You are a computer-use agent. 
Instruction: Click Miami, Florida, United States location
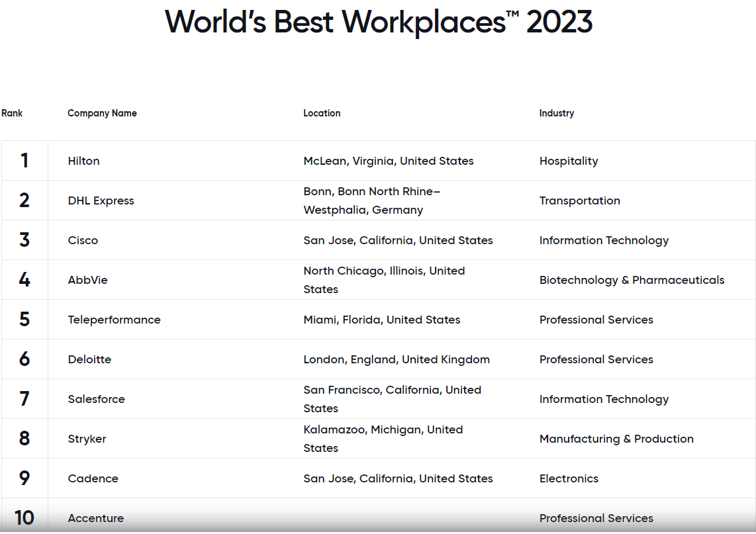pos(382,320)
